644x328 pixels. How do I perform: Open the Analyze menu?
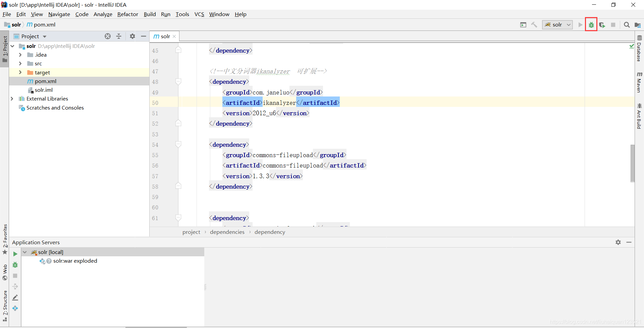coord(103,14)
